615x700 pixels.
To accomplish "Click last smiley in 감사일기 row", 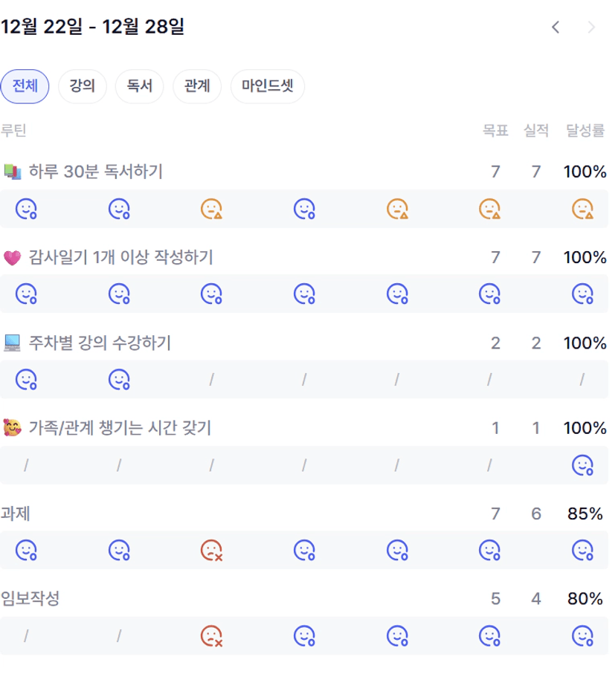I will [x=582, y=294].
